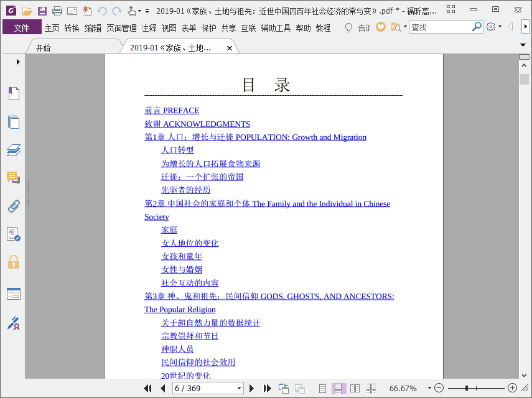This screenshot has height=398, width=532.
Task: Open the zoom percentage dropdown
Action: click(x=429, y=388)
